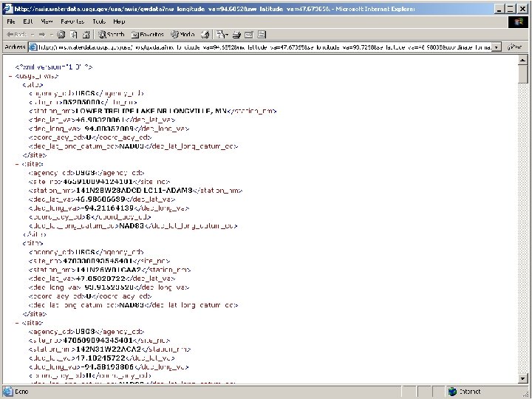Click latitude value 47.10245722
532x399 pixels.
[100, 358]
